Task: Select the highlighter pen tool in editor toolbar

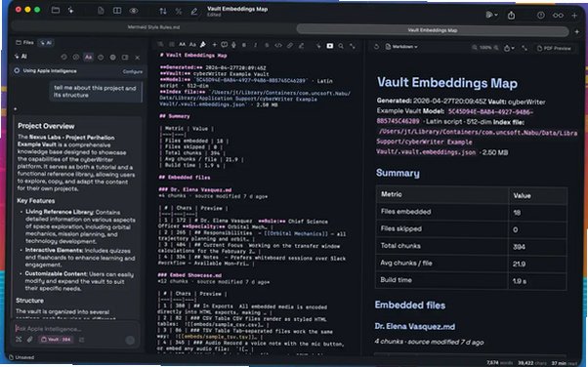Action: [203, 45]
